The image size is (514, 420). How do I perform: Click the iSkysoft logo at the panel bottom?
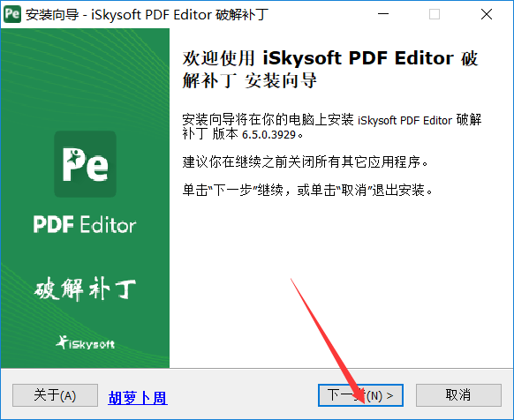pyautogui.click(x=86, y=342)
